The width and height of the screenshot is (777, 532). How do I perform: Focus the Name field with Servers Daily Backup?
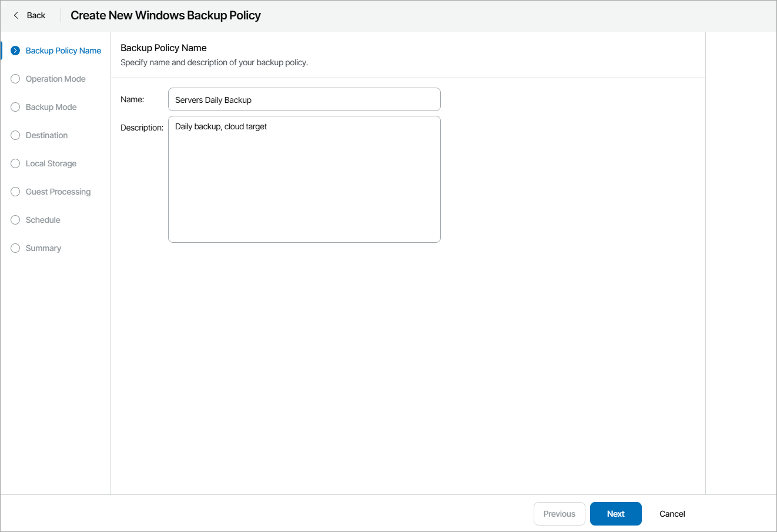point(304,100)
